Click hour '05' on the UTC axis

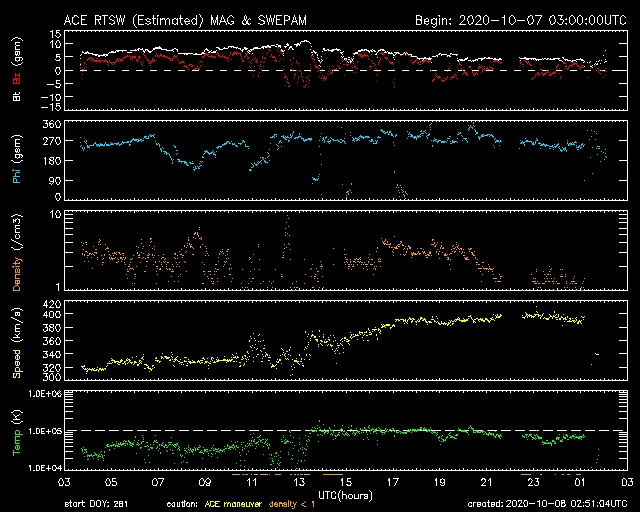click(x=111, y=483)
